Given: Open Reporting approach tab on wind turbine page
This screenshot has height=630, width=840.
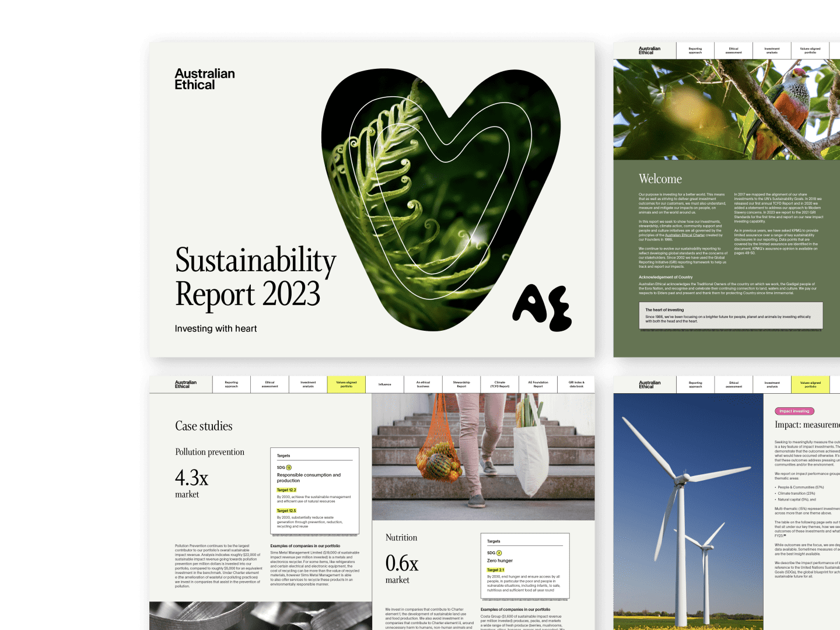Looking at the screenshot, I should (695, 385).
